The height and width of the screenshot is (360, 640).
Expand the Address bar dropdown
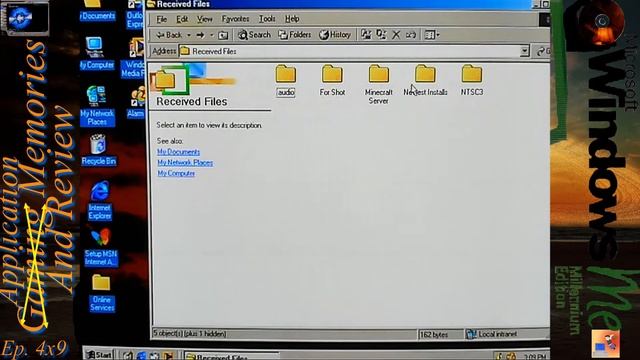click(524, 51)
